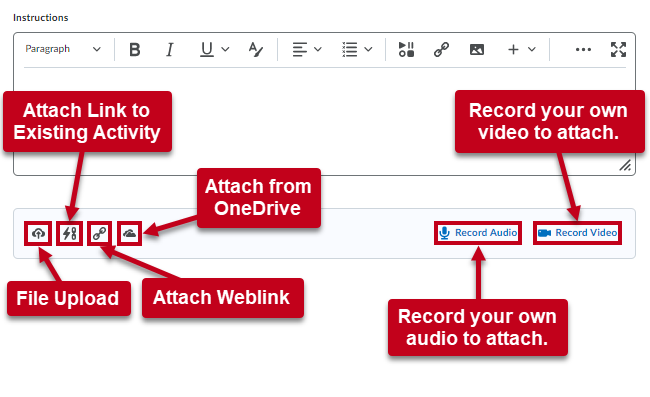Expand the plus icon dropdown arrow
Screen dimensions: 650x397
click(x=532, y=50)
